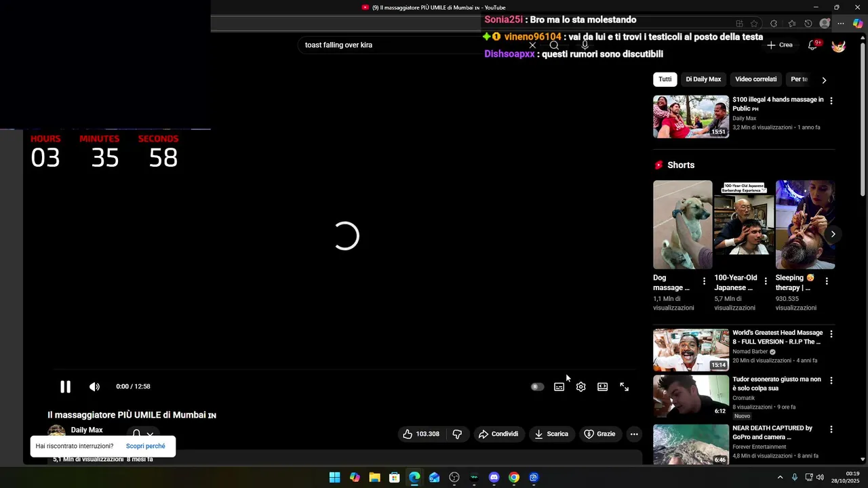This screenshot has height=488, width=868.
Task: Show hidden system tray icons chevron
Action: [x=780, y=477]
